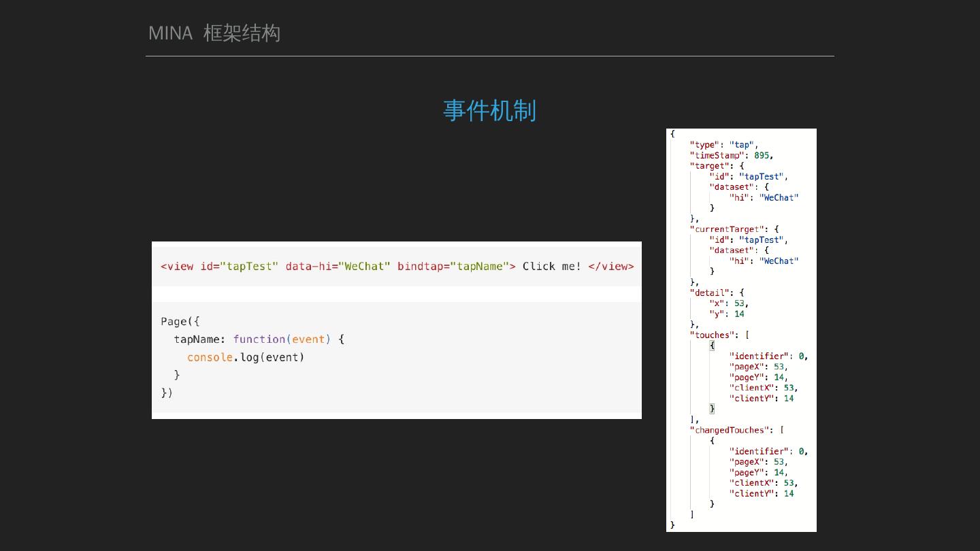Click the opening <view tag in the code

pos(177,266)
